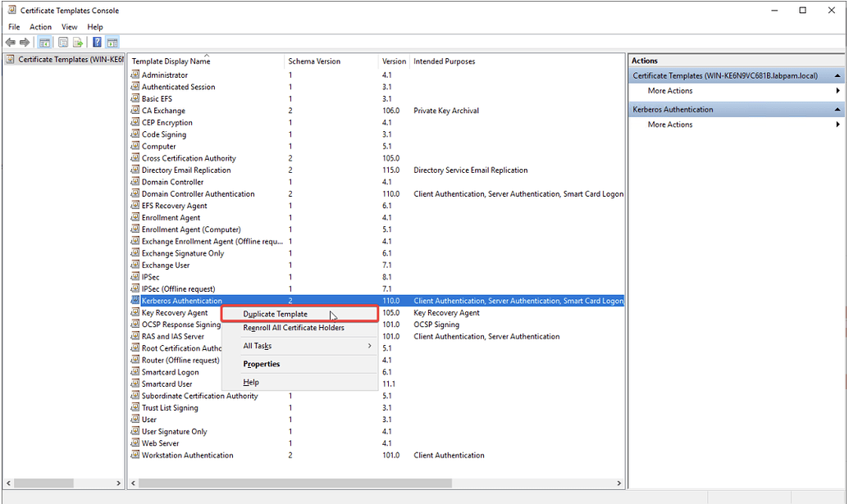Click the icon beside Exchange User template

click(135, 265)
